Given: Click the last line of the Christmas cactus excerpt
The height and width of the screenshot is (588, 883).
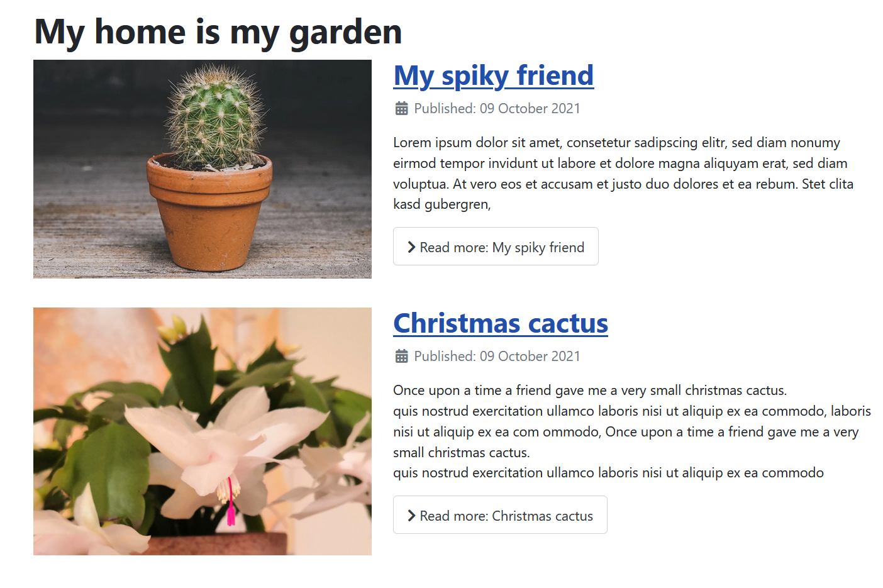Looking at the screenshot, I should point(608,473).
